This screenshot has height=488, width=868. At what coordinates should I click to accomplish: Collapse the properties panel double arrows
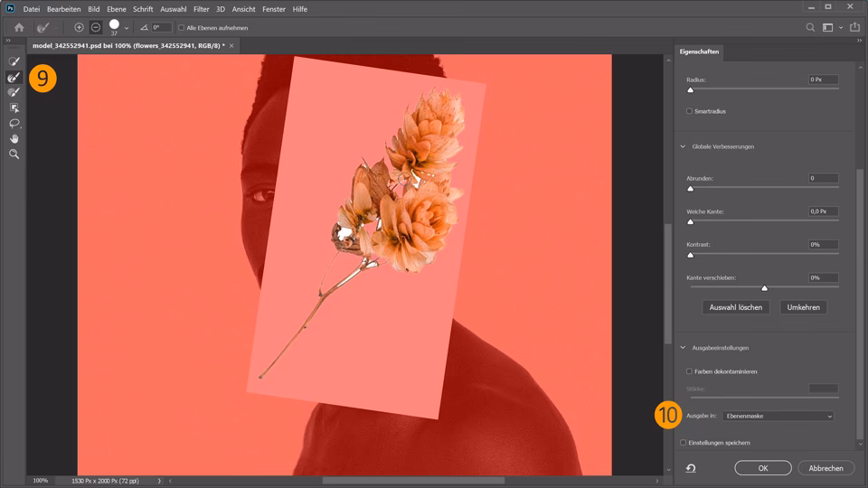(x=859, y=41)
